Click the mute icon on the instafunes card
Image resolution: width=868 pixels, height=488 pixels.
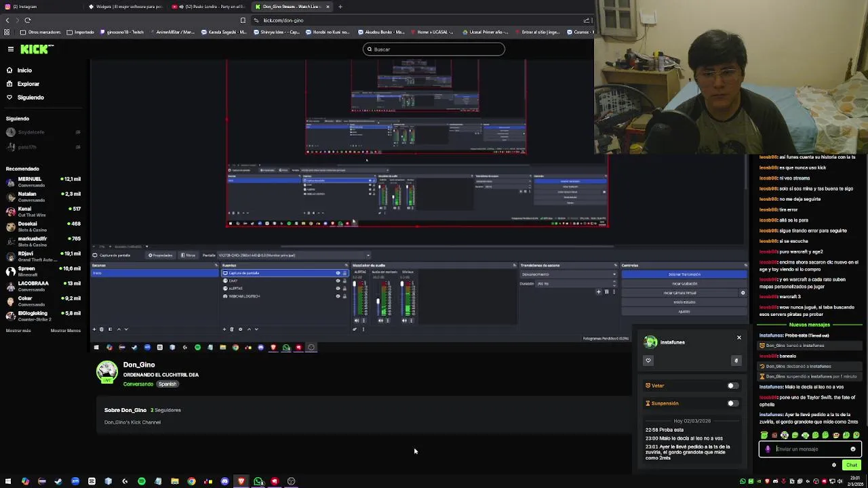click(x=736, y=361)
